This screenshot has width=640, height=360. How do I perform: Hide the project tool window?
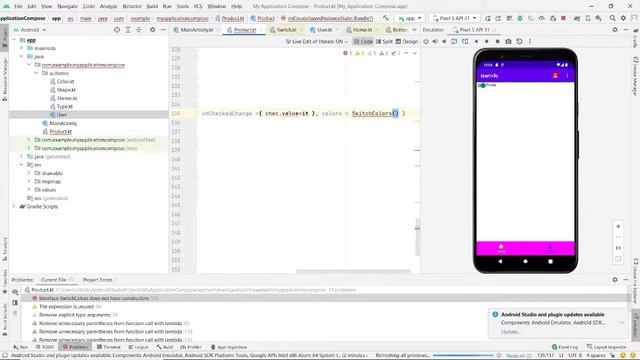click(x=163, y=30)
